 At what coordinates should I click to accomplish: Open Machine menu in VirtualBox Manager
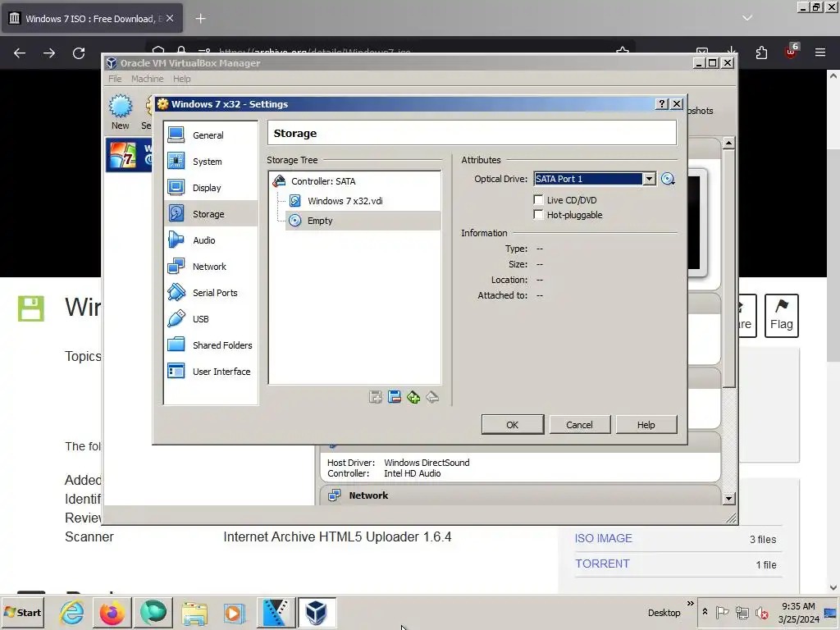tap(148, 79)
